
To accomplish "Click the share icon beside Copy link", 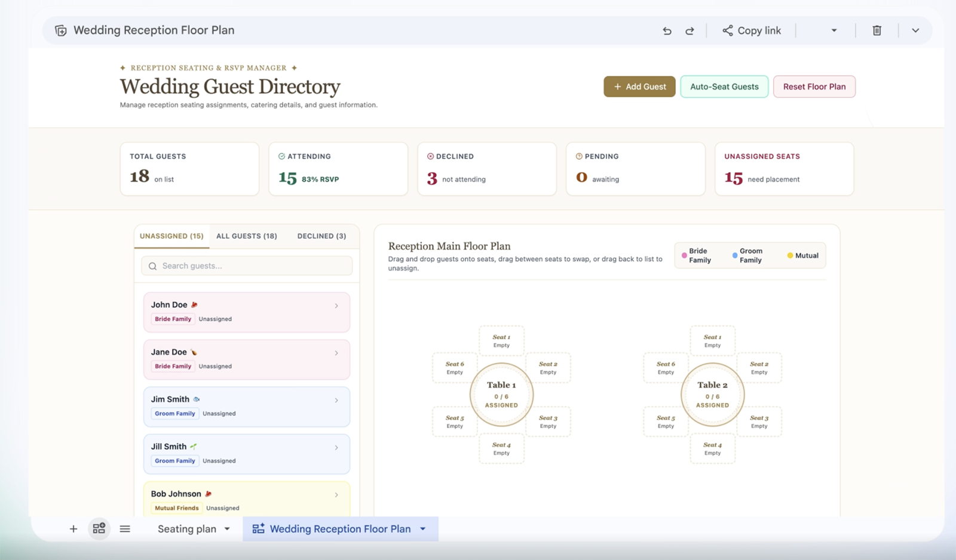I will [727, 30].
